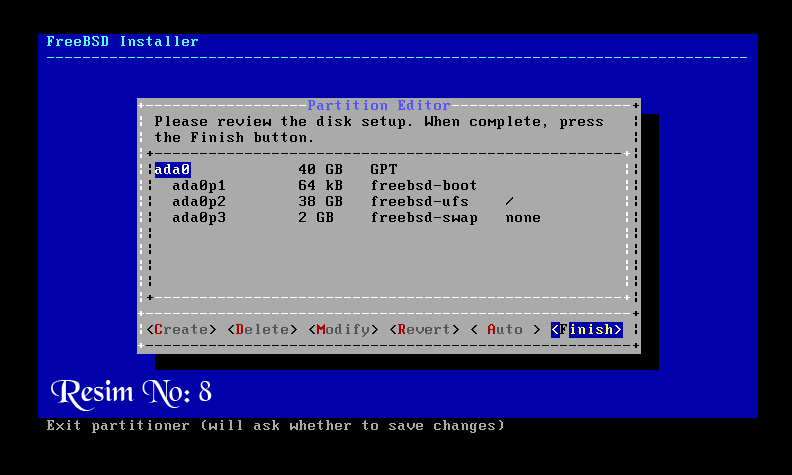Click the FreeBSD Installer header text
This screenshot has height=475, width=792.
pos(122,41)
